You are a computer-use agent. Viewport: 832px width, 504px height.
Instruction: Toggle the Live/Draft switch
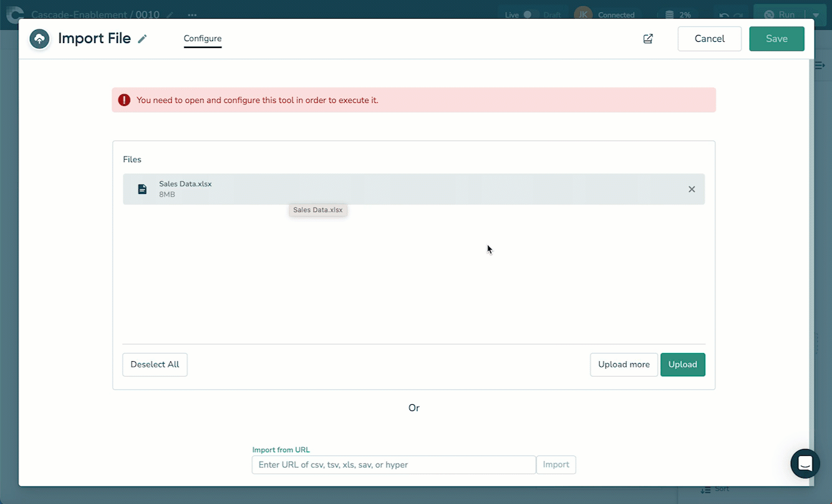(531, 15)
